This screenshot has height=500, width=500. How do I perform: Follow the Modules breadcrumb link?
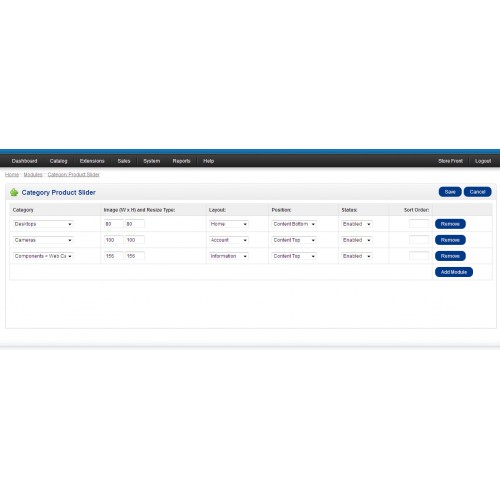33,175
